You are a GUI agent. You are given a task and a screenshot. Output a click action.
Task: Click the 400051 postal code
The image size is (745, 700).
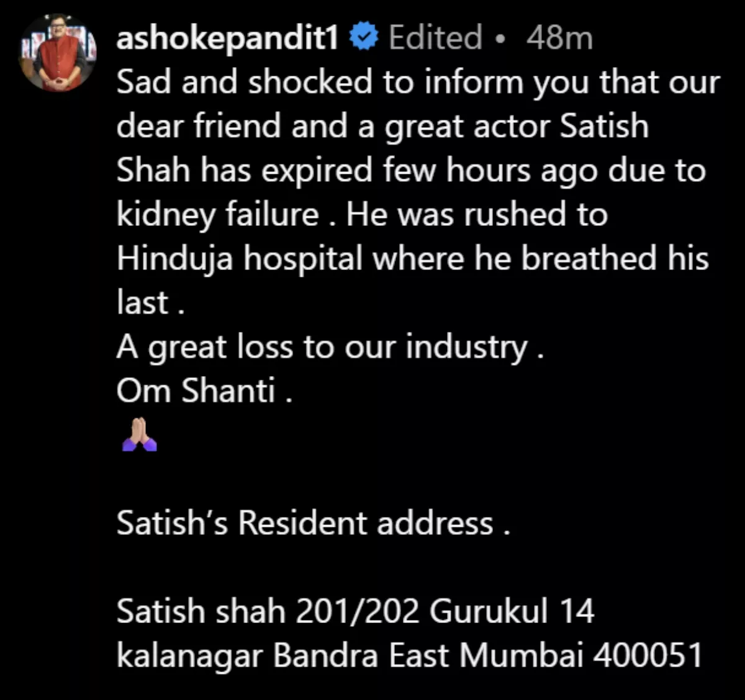(x=648, y=655)
